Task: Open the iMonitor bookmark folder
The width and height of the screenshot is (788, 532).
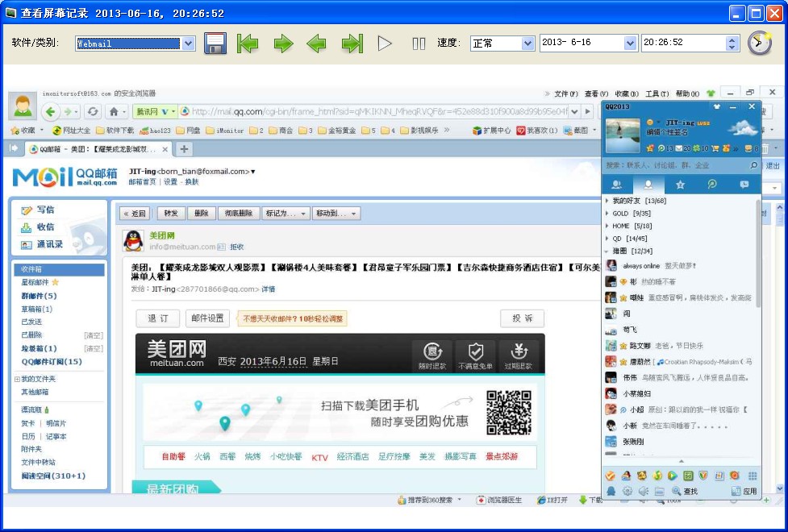Action: point(225,131)
